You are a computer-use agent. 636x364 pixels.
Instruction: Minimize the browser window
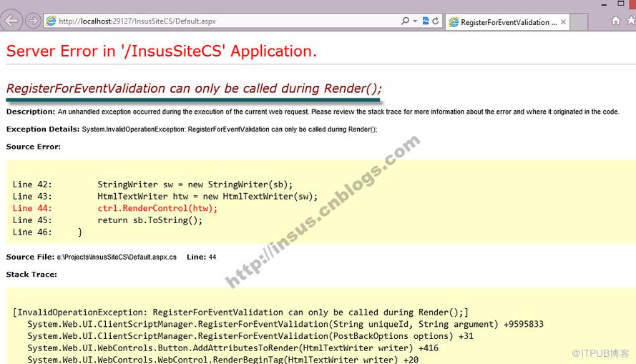pos(604,4)
